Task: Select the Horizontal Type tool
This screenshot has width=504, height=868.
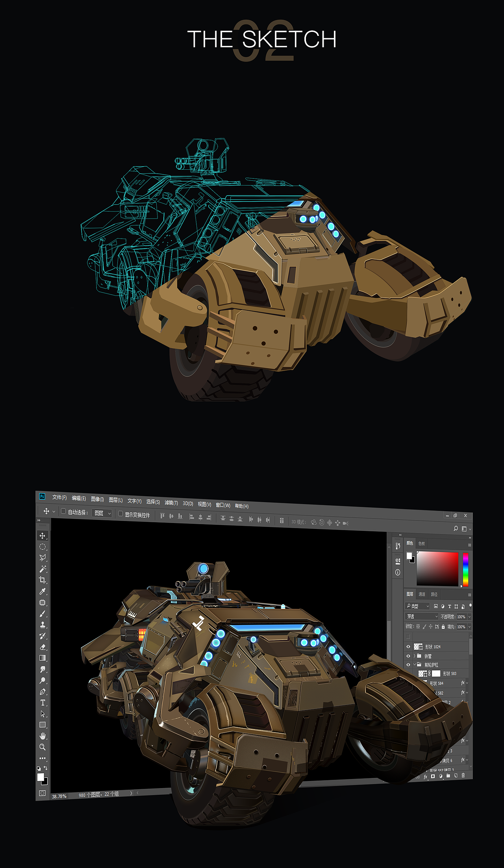Action: pyautogui.click(x=43, y=703)
